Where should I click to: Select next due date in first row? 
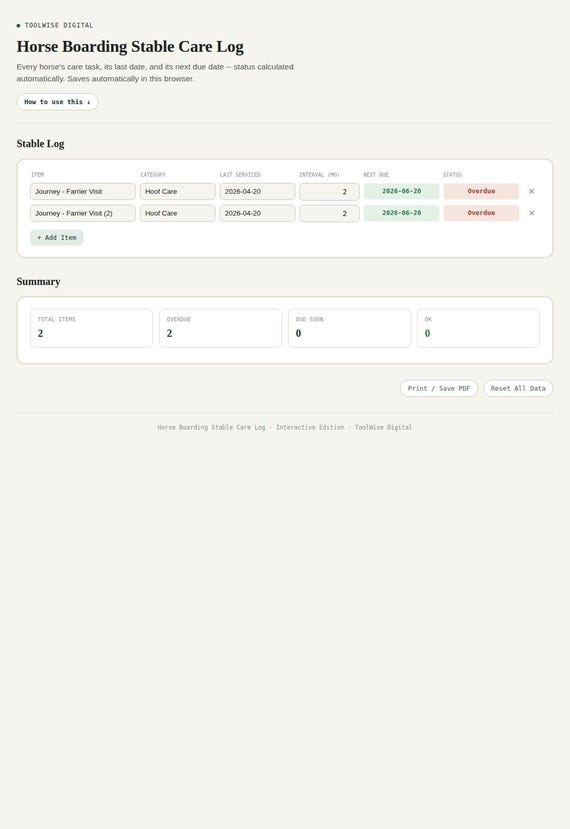(x=401, y=191)
